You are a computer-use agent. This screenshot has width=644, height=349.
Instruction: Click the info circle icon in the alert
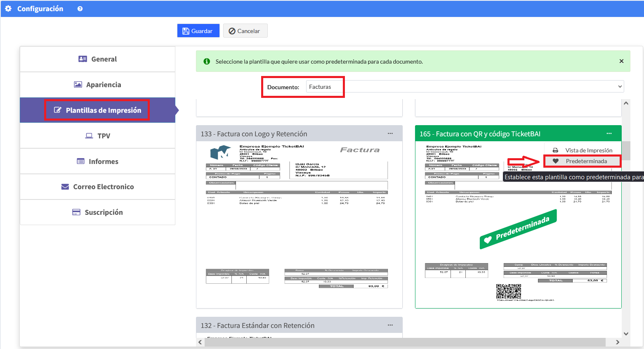[207, 61]
